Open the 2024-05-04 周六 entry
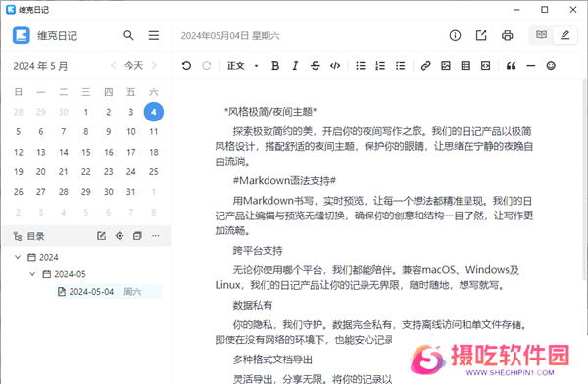 [x=109, y=291]
